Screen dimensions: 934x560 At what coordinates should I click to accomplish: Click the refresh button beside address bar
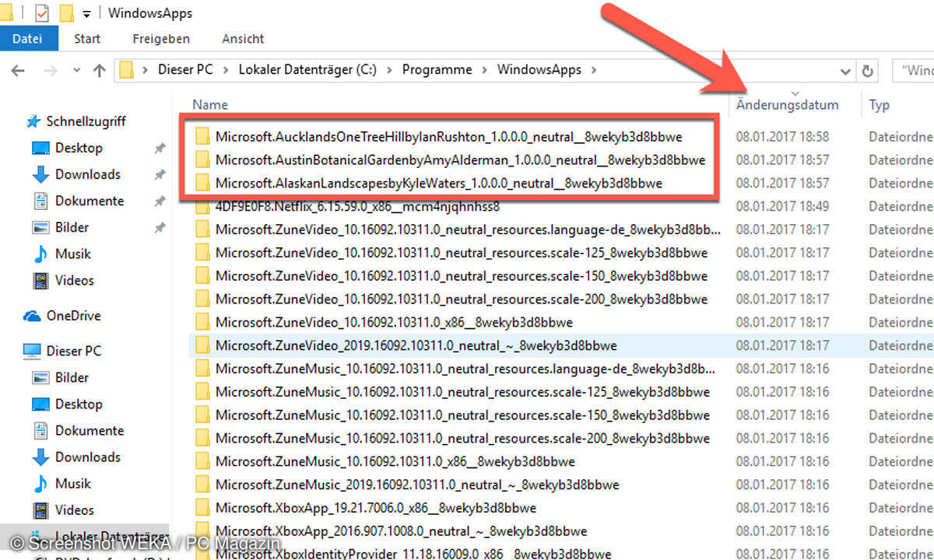coord(867,70)
